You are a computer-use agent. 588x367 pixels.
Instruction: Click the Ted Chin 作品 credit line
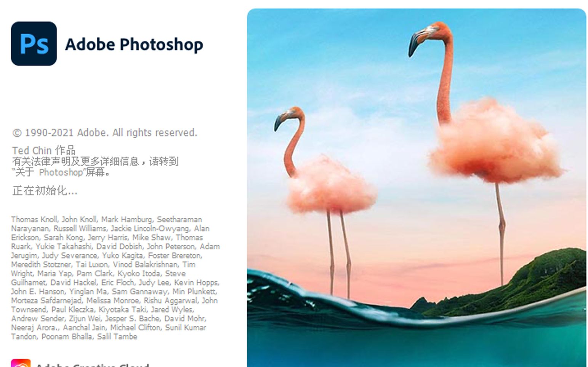pos(44,150)
